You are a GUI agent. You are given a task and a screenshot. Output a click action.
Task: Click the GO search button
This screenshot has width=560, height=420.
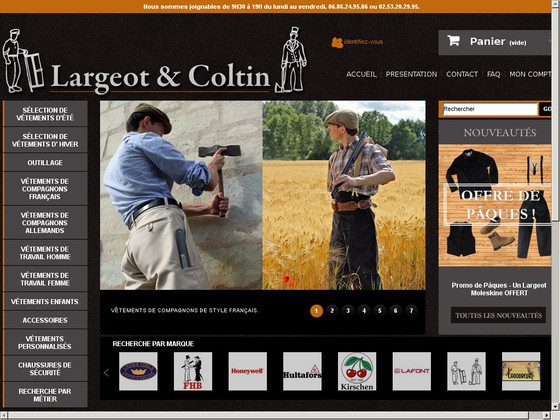coord(546,109)
